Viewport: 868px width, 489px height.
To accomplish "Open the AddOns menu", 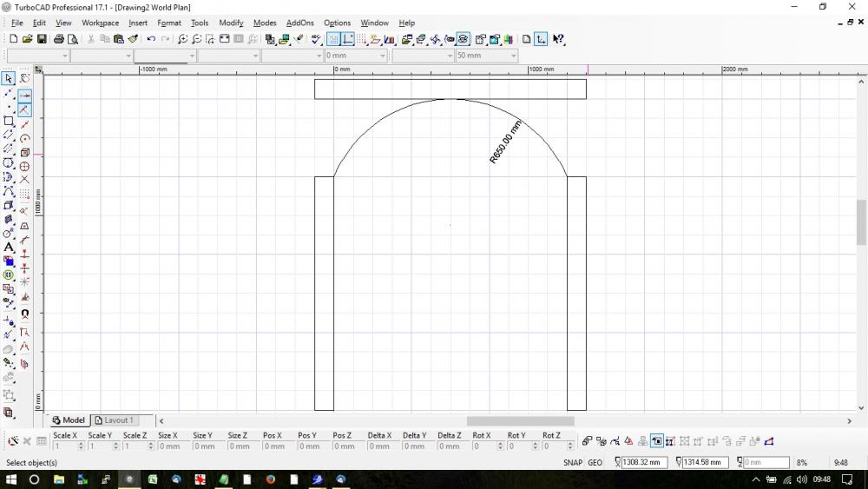I will click(x=300, y=23).
